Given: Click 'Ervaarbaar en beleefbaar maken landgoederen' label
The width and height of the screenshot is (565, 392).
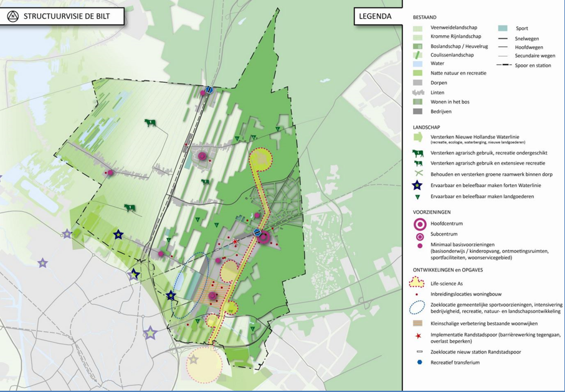Looking at the screenshot, I should [482, 196].
